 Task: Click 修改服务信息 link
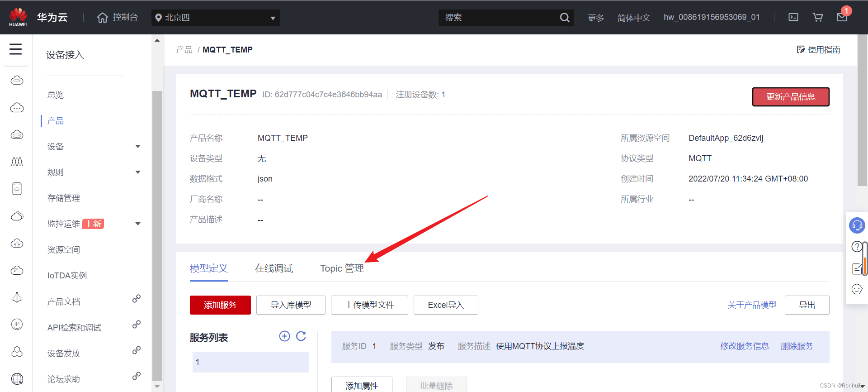745,346
